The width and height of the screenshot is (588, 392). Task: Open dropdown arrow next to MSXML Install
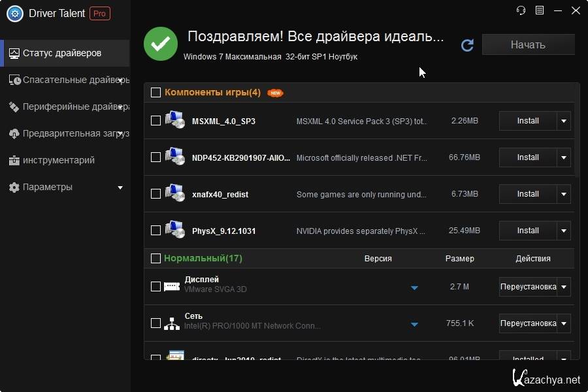coord(564,121)
